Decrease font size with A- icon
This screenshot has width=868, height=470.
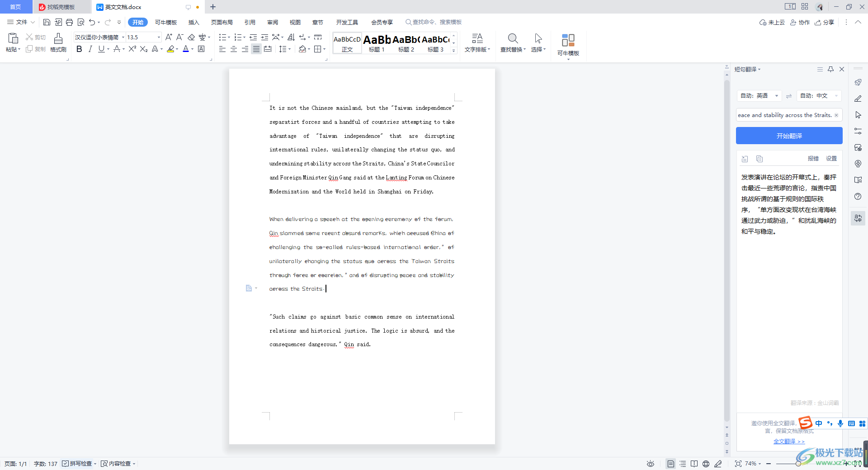click(x=179, y=37)
